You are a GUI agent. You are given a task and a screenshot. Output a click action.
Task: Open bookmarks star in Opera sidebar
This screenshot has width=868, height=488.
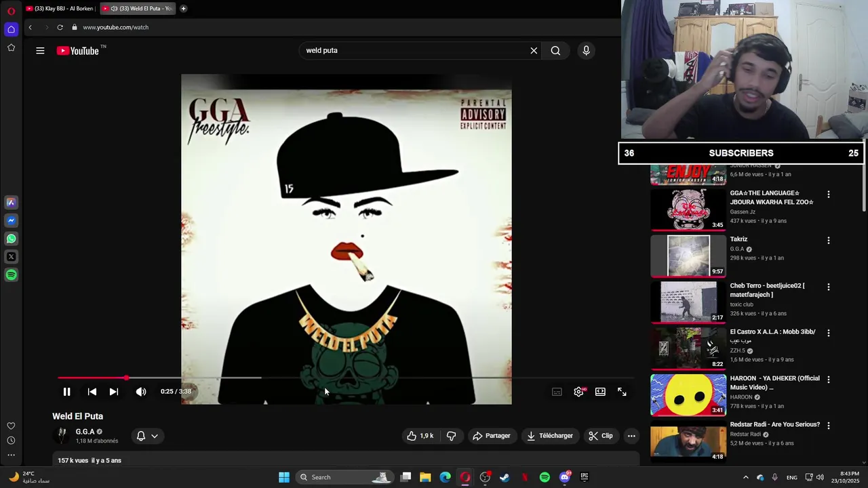(x=11, y=47)
